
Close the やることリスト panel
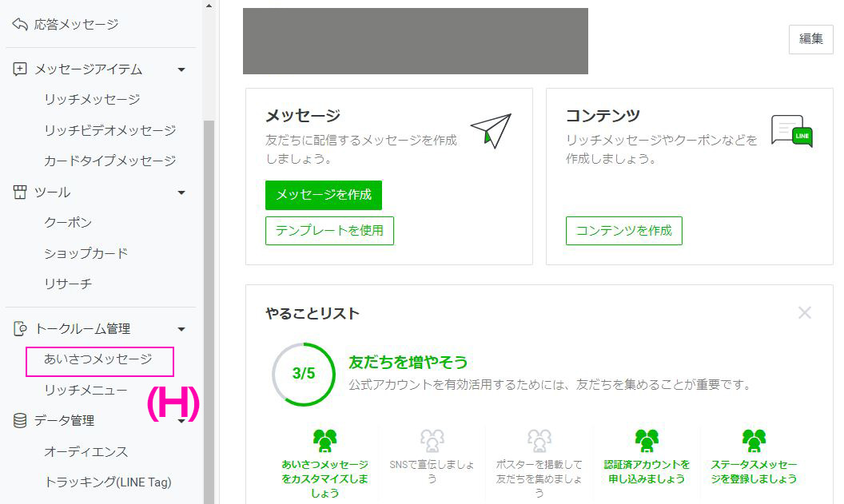[x=805, y=312]
